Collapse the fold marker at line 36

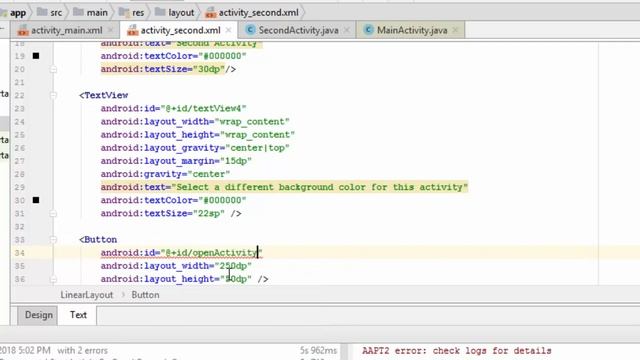click(53, 279)
